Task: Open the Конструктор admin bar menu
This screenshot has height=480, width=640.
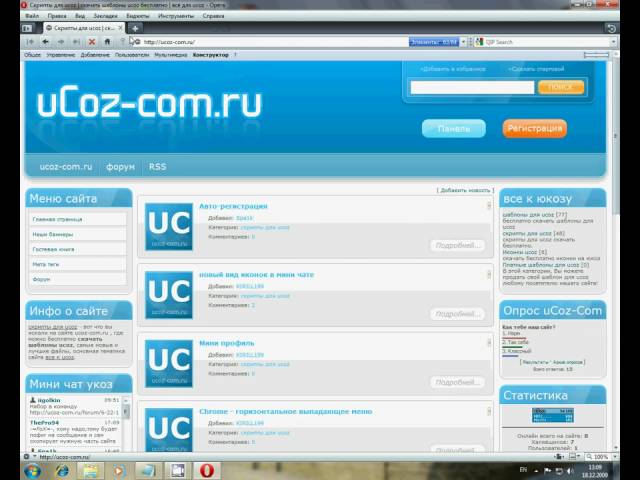Action: click(x=211, y=55)
